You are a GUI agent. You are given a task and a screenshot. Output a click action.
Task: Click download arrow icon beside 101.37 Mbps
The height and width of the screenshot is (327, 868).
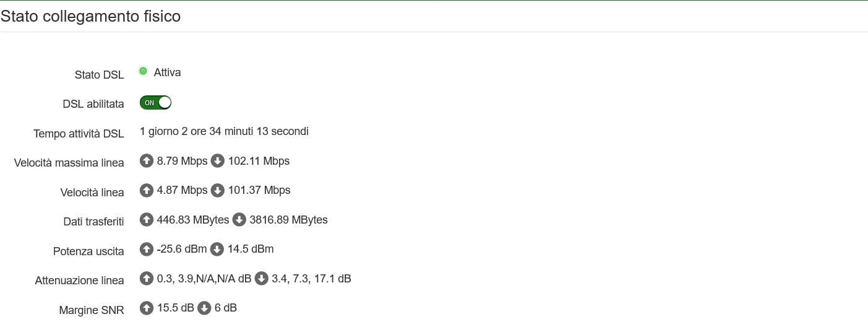tap(218, 190)
